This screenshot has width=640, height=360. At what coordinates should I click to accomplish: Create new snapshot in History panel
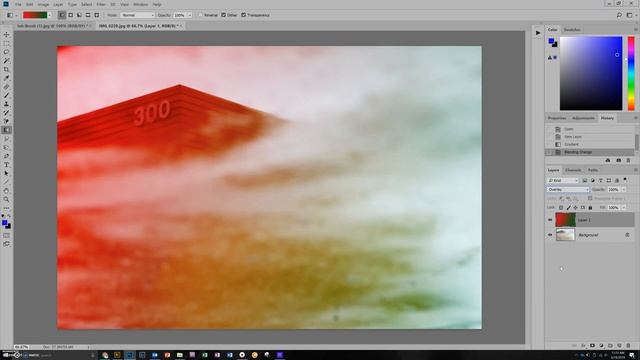pyautogui.click(x=618, y=160)
